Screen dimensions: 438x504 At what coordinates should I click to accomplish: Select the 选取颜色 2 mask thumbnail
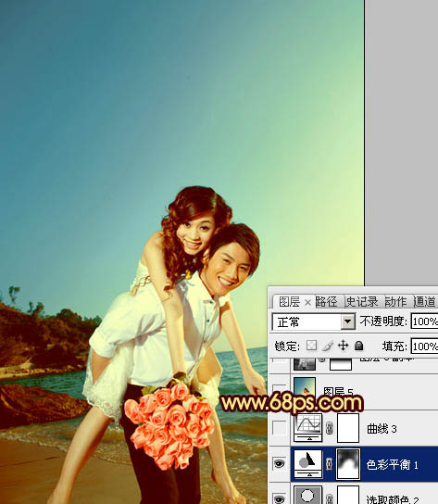(348, 495)
